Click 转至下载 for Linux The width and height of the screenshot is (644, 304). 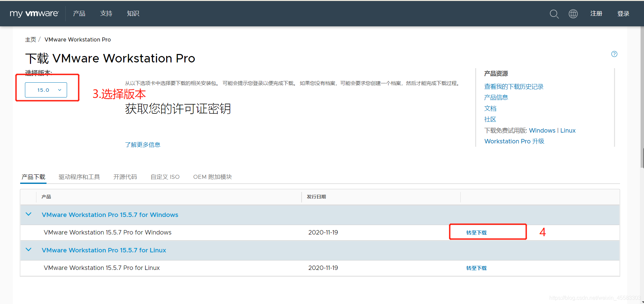477,268
